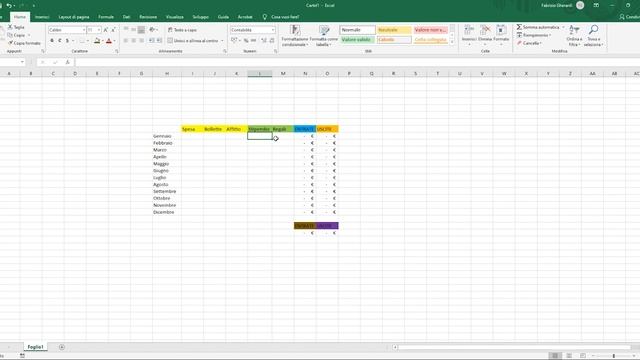
Task: Click the Copia formato paintbrush
Action: (x=10, y=43)
